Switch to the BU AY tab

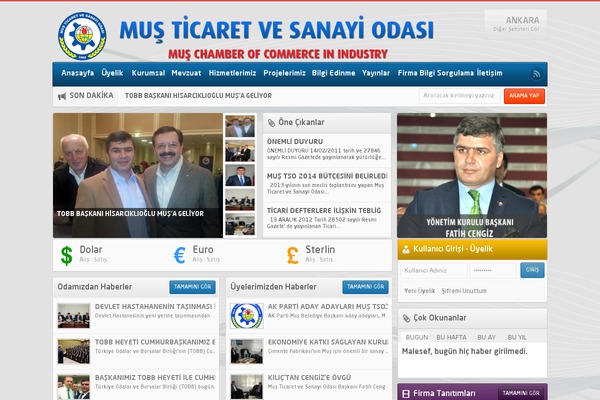(x=486, y=338)
